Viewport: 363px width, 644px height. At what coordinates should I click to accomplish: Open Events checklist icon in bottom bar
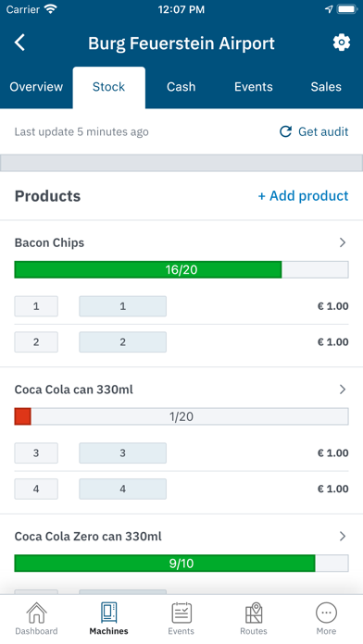point(181,613)
